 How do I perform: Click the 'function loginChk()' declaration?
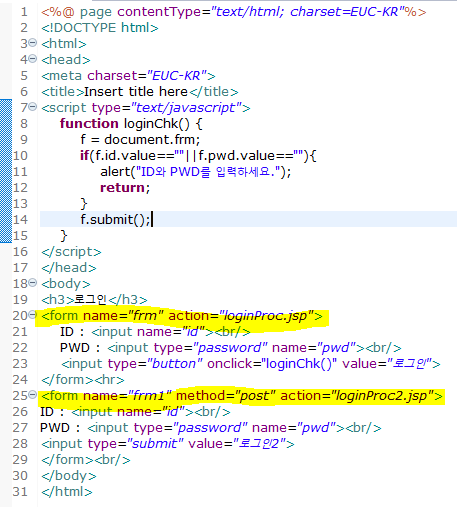pos(131,124)
